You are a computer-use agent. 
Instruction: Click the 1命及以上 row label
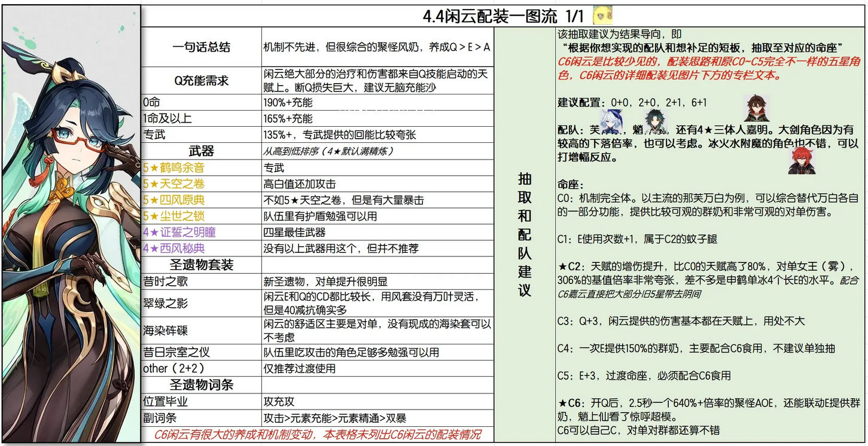pos(201,118)
